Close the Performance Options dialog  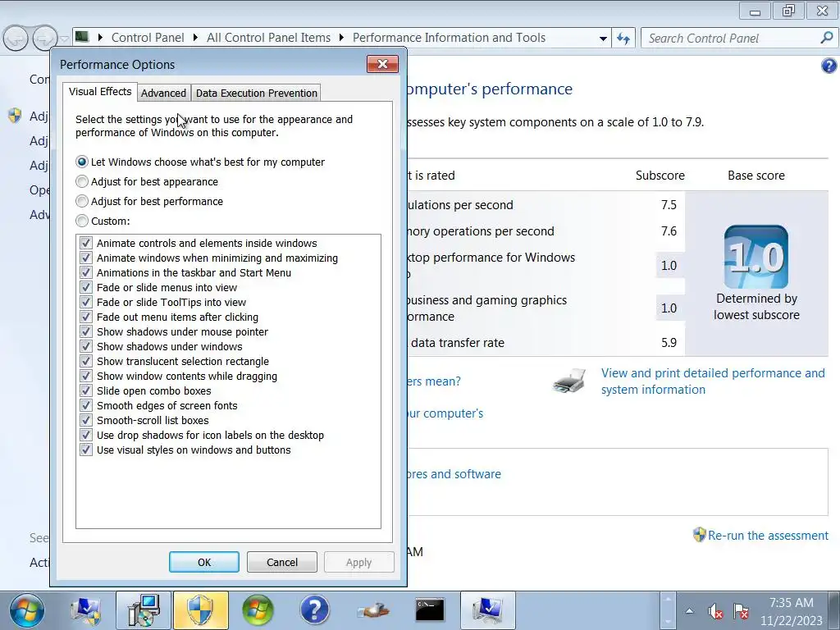382,64
